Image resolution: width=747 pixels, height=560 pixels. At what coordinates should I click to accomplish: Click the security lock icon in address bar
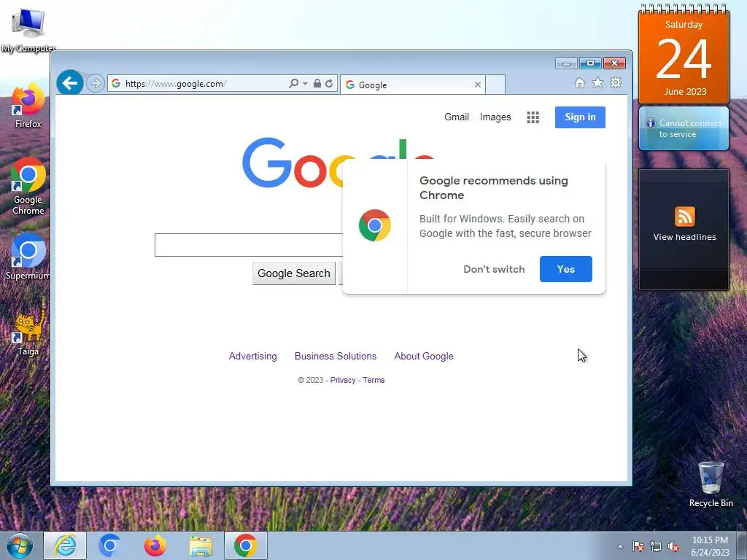tap(317, 83)
